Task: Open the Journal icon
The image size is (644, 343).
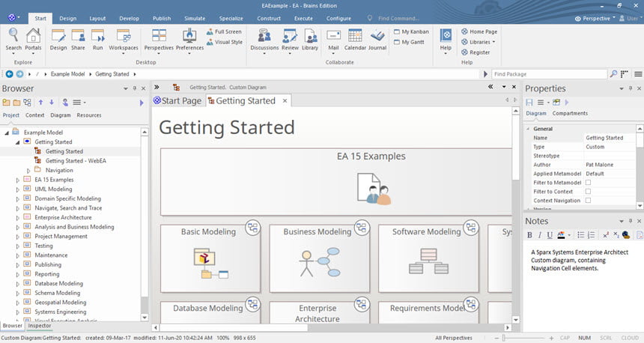Action: 377,40
